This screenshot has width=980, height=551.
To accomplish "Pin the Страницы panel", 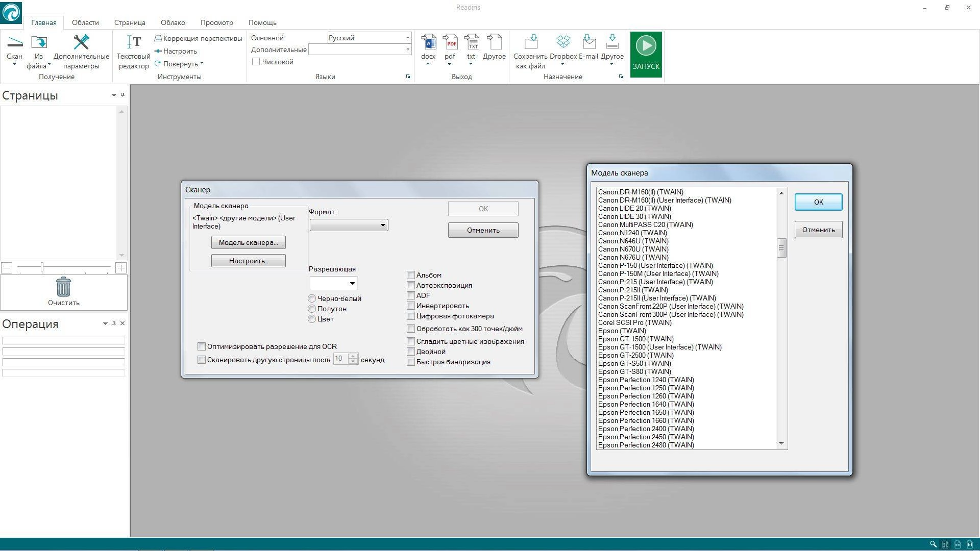I will pyautogui.click(x=122, y=95).
